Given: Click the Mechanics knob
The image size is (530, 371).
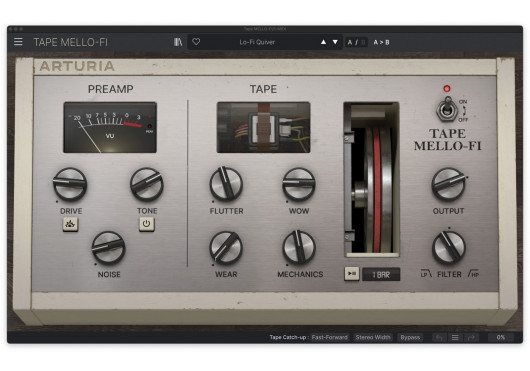Looking at the screenshot, I should [x=299, y=248].
